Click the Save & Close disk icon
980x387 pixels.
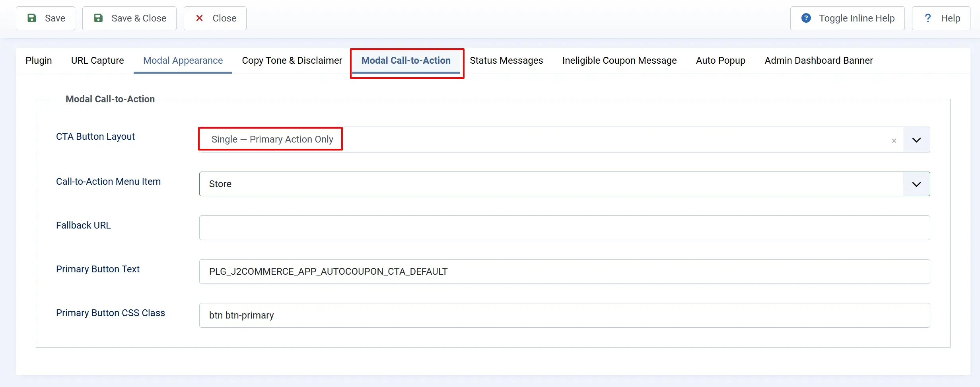point(98,18)
